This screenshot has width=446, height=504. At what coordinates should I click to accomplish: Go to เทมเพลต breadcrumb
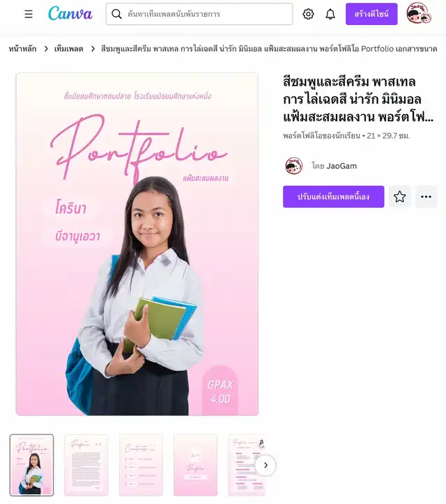[68, 49]
